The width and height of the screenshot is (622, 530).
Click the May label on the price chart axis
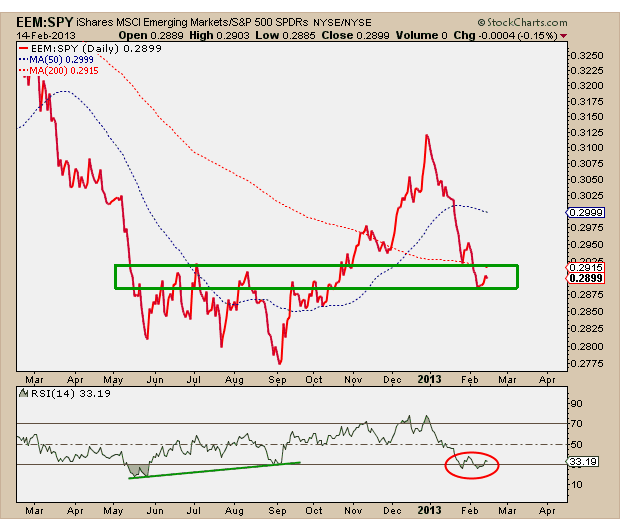[113, 380]
